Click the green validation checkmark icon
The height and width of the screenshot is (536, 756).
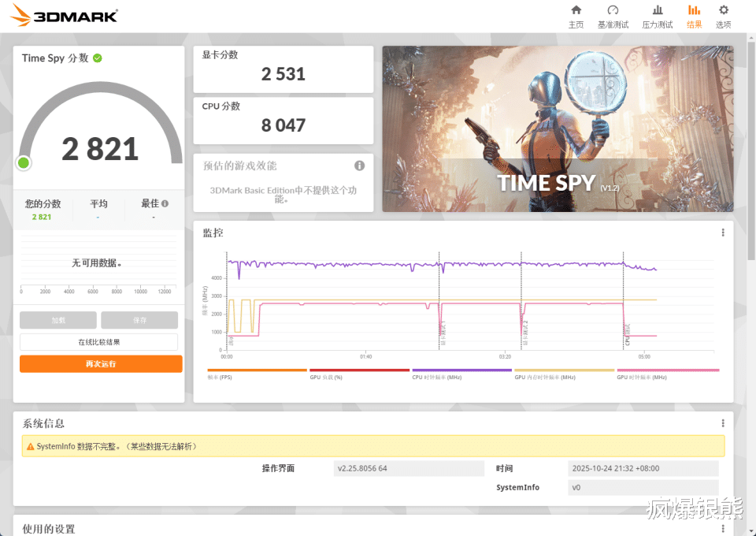(x=98, y=58)
